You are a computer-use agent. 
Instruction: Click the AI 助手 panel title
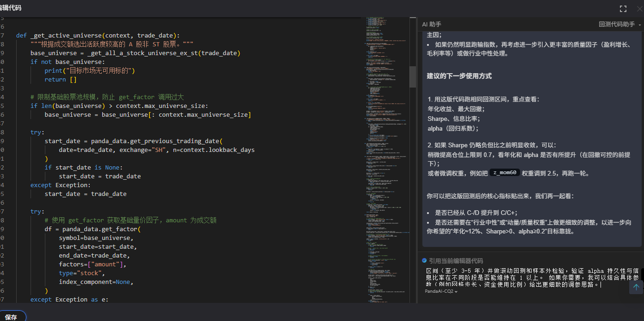click(431, 24)
